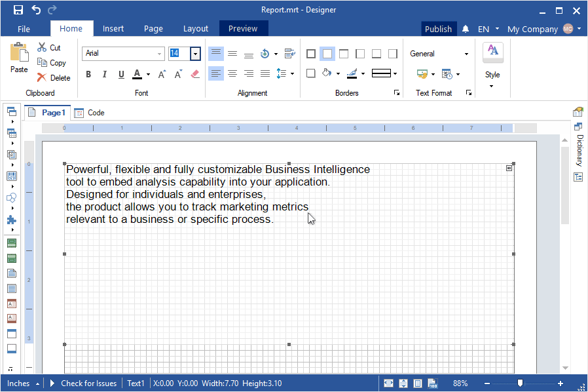Viewport: 588px width, 392px height.
Task: Open the line spacing dropdown
Action: point(292,73)
